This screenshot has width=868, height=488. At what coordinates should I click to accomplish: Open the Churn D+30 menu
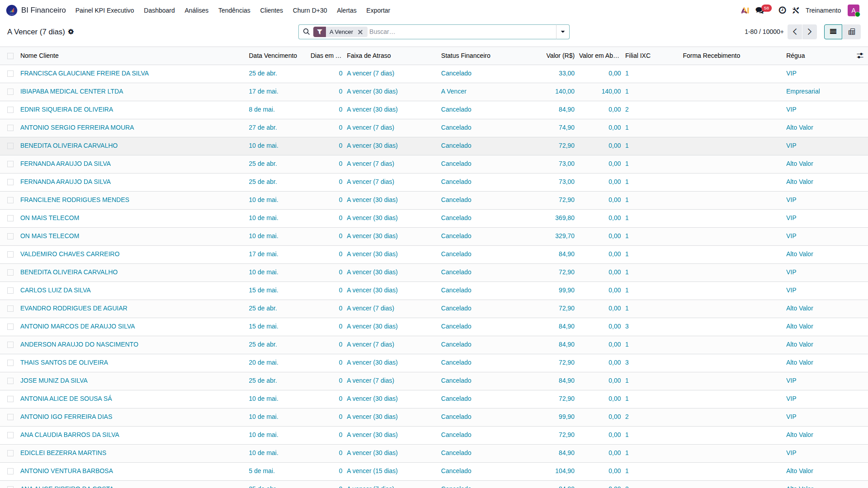point(310,10)
